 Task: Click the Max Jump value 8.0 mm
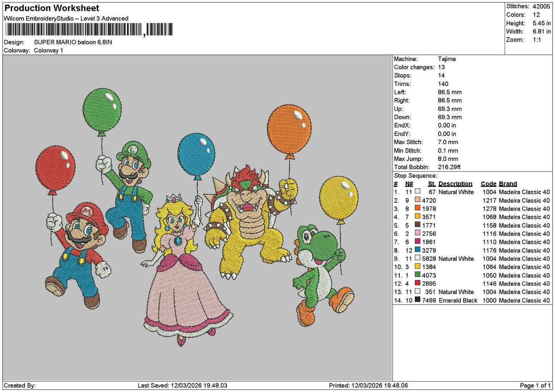pyautogui.click(x=448, y=159)
